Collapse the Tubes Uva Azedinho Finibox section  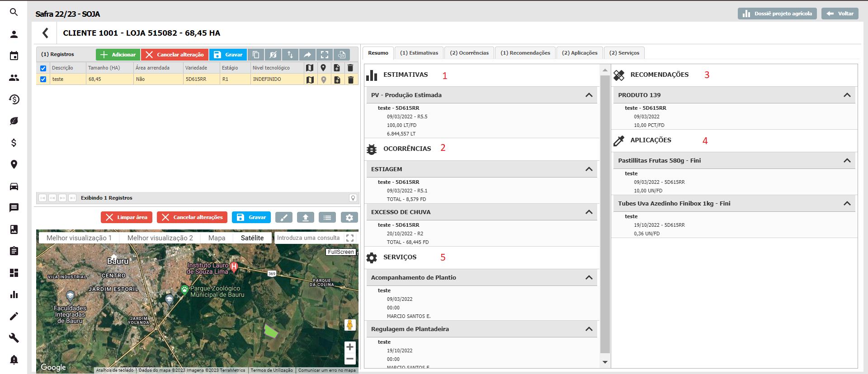coord(847,203)
